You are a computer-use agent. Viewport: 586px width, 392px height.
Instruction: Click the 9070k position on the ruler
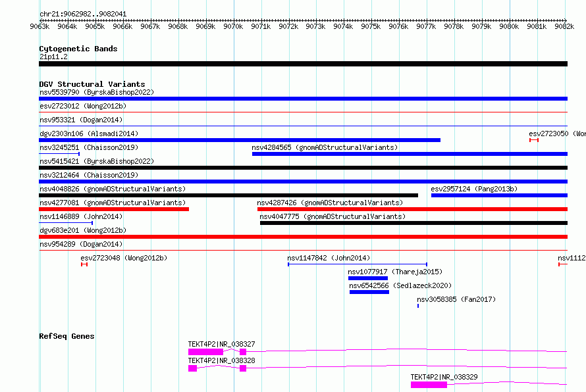pyautogui.click(x=233, y=26)
